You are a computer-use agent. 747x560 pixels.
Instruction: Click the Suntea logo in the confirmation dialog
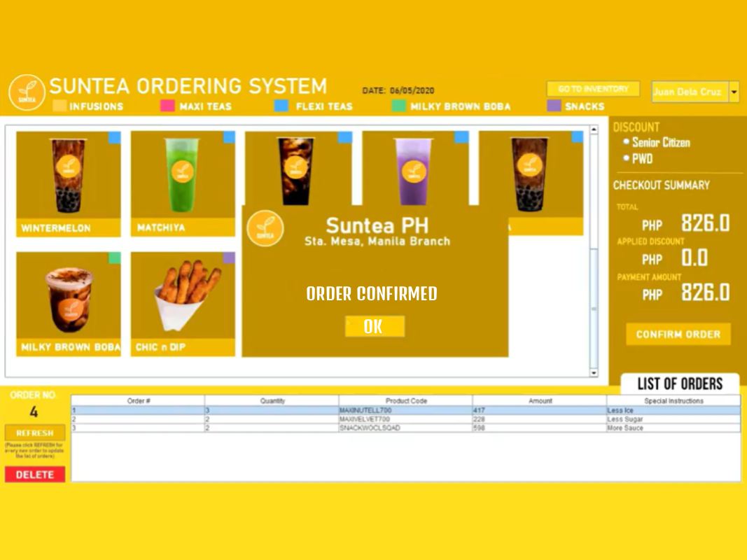[265, 229]
